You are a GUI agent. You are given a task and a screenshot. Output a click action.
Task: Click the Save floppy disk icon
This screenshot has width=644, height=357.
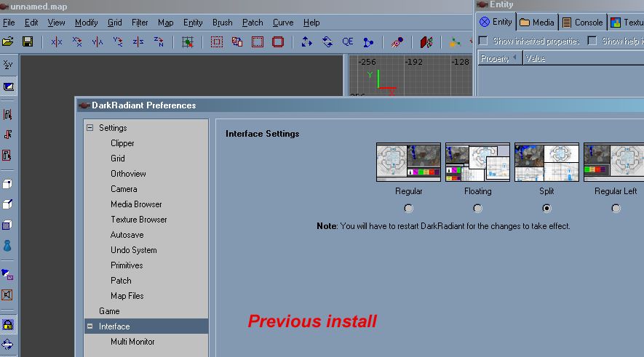[28, 42]
